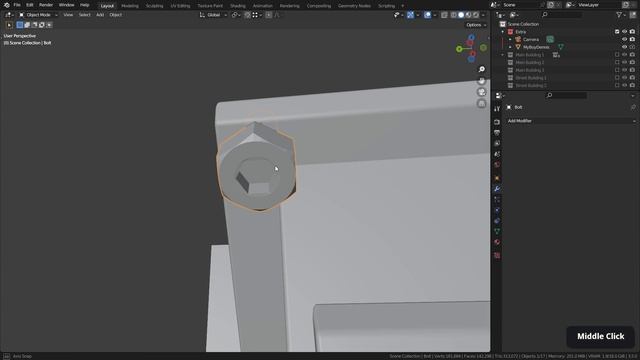Set selection mode to subtract
This screenshot has width=640, height=360.
(34, 25)
